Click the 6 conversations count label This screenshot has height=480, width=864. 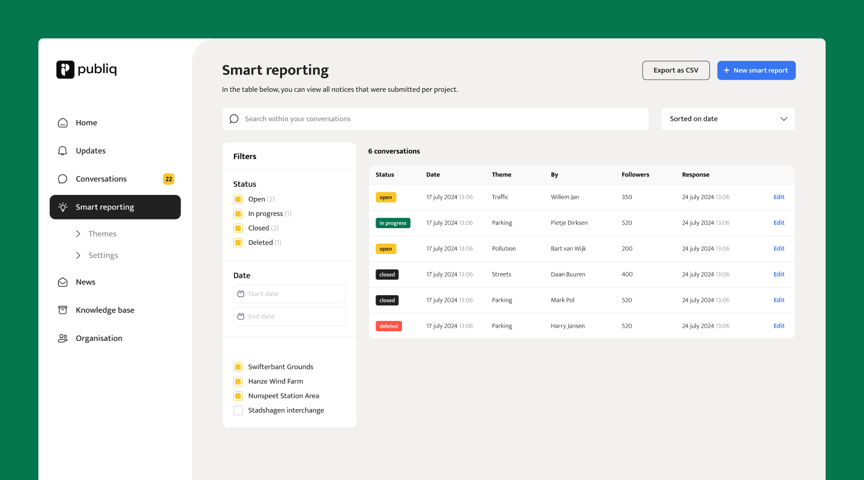(x=394, y=151)
